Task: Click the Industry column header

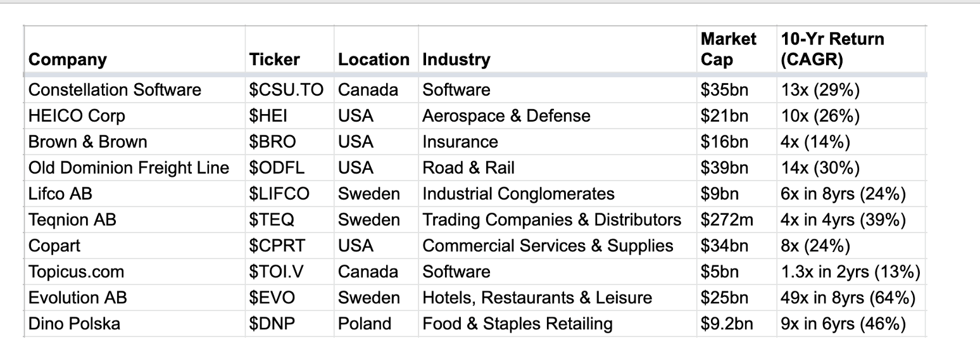Action: point(456,60)
